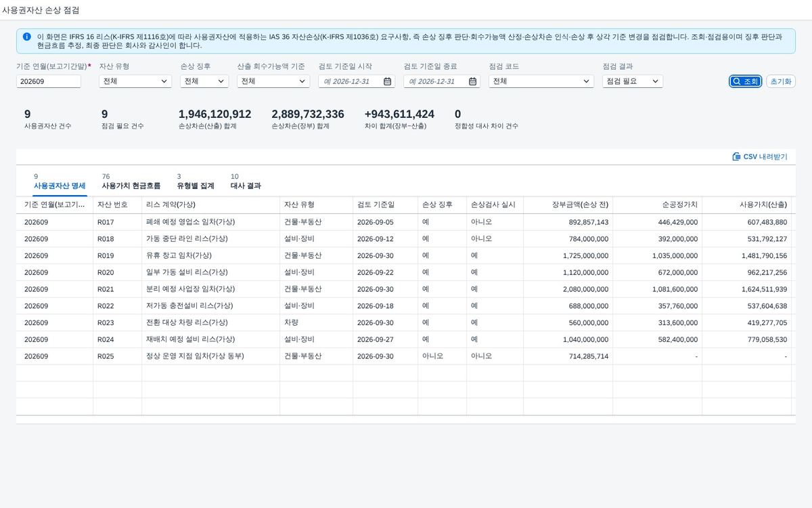Click the 초기화 reset button
Image resolution: width=812 pixels, height=508 pixels.
point(781,81)
